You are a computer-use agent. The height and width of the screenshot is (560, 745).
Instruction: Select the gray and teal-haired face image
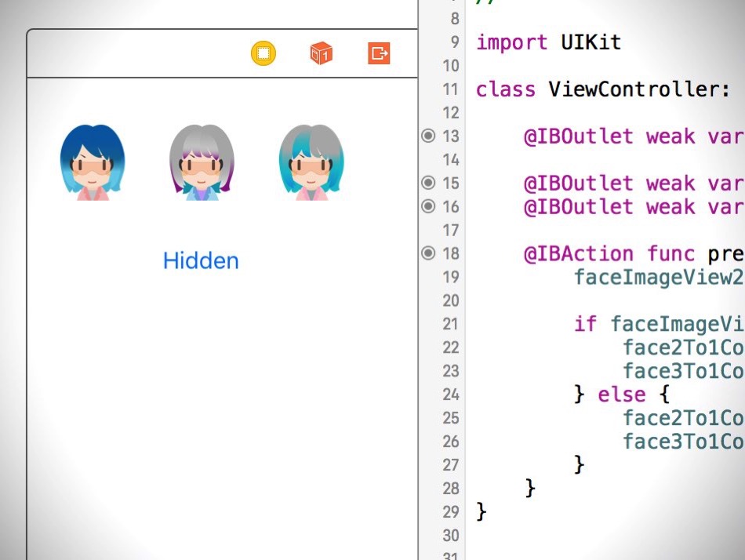tap(311, 162)
